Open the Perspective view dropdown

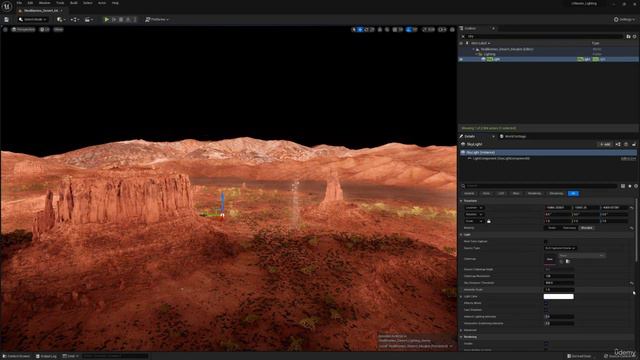(24, 29)
